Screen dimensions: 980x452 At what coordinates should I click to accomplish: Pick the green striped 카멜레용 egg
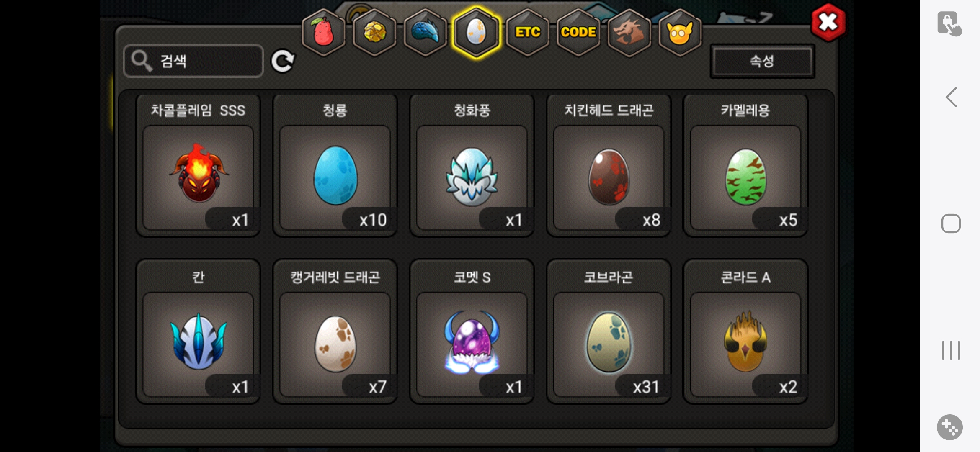click(745, 165)
